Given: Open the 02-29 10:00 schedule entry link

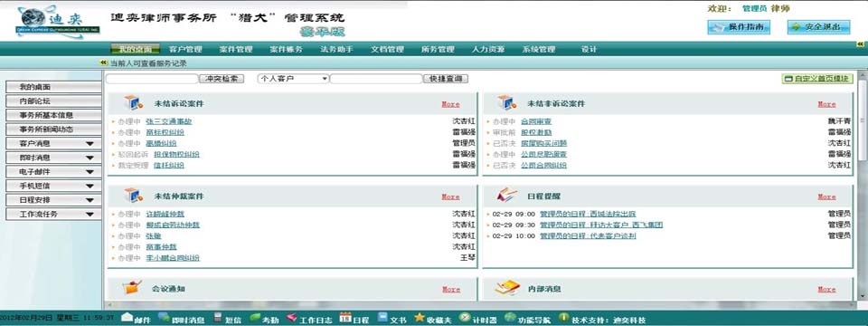Looking at the screenshot, I should [x=588, y=236].
